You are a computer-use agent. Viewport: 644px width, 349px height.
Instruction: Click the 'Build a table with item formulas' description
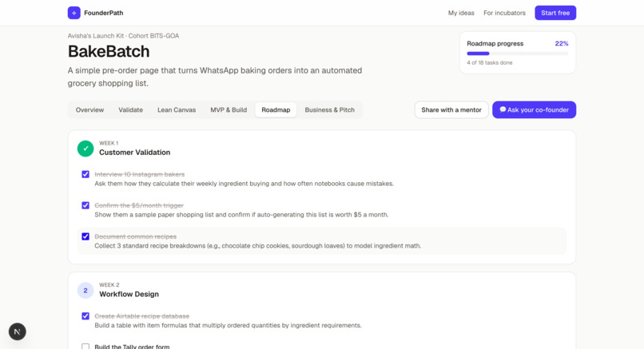click(228, 325)
